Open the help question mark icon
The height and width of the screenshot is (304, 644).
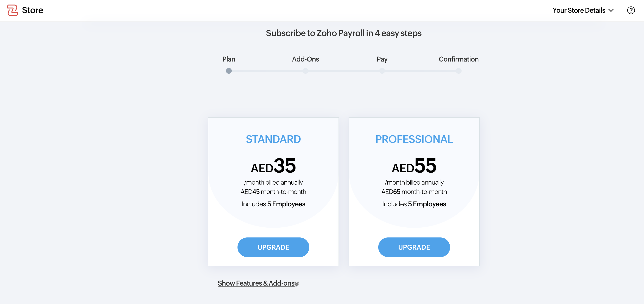631,10
